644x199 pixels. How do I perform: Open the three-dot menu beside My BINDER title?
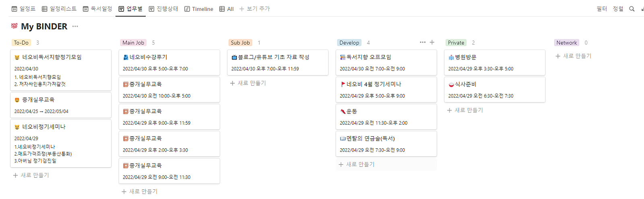[75, 27]
